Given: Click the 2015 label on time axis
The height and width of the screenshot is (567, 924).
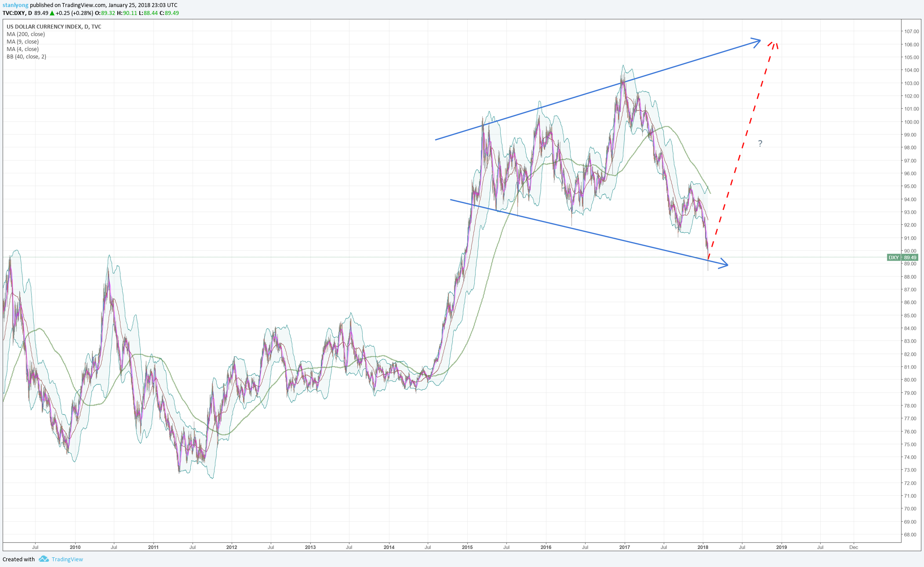Looking at the screenshot, I should (x=467, y=547).
